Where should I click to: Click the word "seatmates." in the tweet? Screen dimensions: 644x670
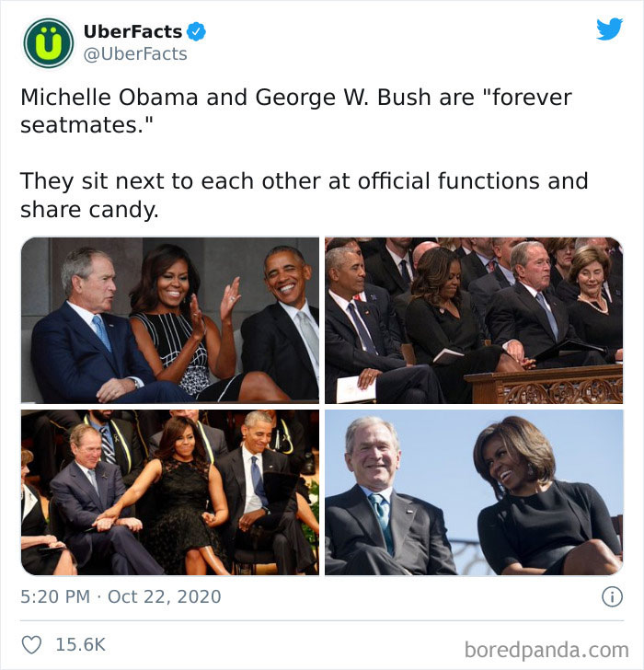point(86,125)
